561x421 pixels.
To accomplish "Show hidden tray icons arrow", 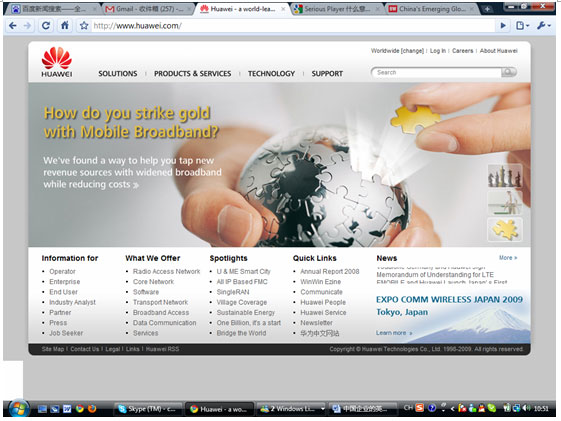I will 452,408.
